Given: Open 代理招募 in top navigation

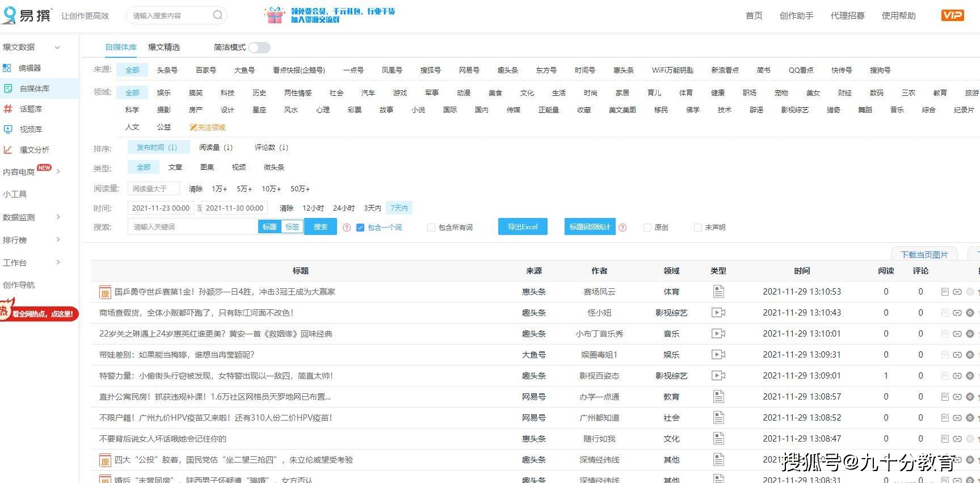Looking at the screenshot, I should (847, 16).
